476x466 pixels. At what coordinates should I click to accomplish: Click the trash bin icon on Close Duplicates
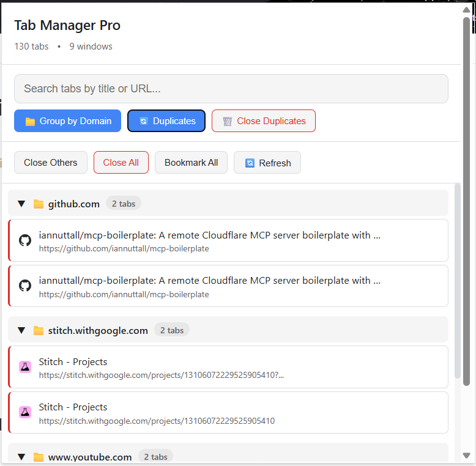(228, 121)
